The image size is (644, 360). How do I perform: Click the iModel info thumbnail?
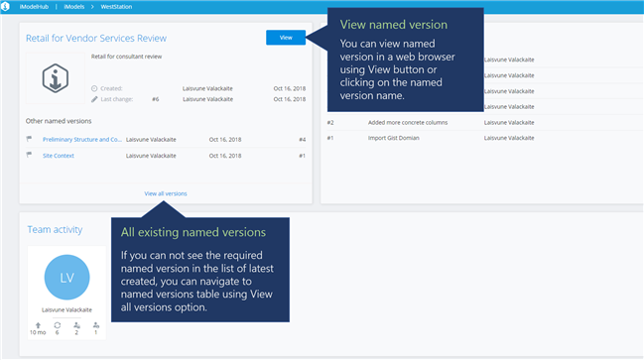[x=56, y=78]
